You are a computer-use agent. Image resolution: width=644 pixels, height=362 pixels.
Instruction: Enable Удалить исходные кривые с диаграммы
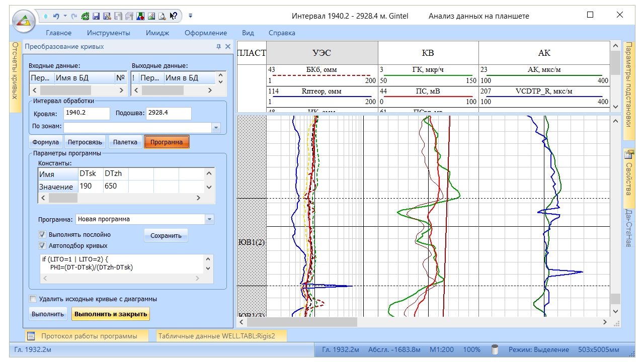[33, 299]
